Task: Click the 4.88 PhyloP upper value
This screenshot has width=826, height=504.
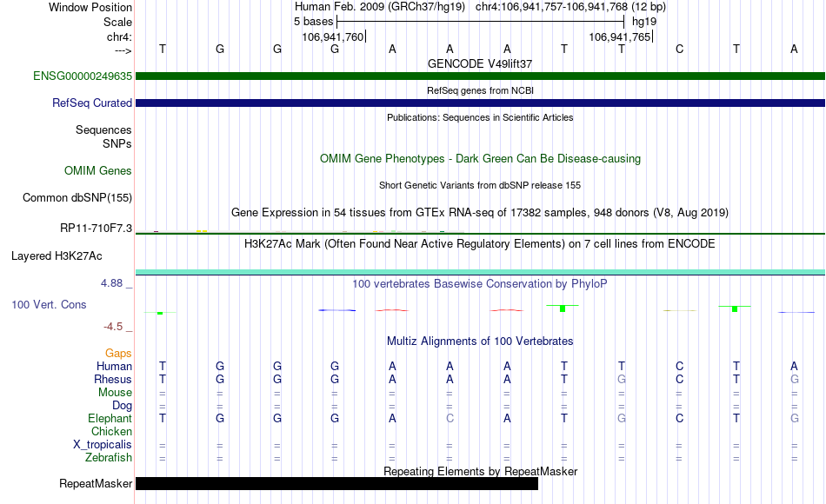Action: [x=111, y=283]
